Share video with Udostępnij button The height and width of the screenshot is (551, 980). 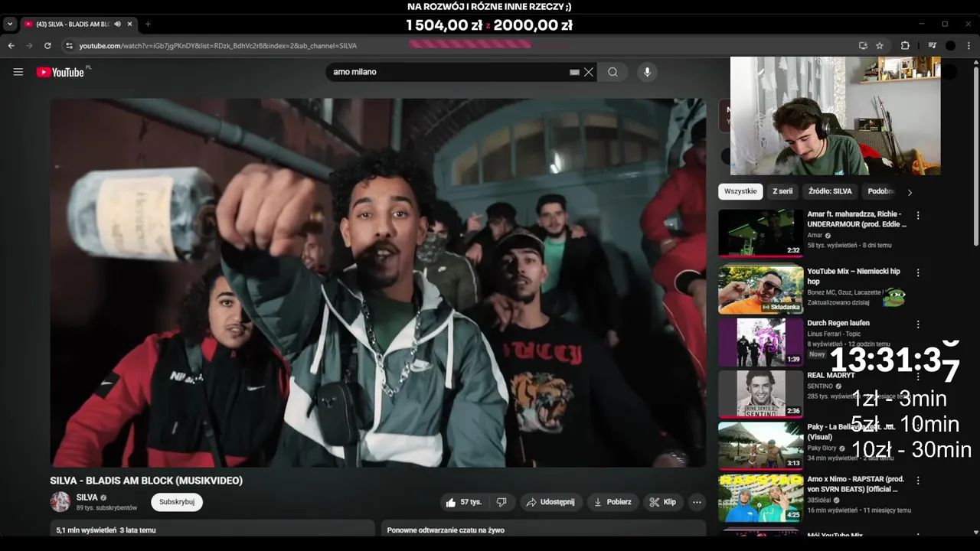tap(550, 502)
